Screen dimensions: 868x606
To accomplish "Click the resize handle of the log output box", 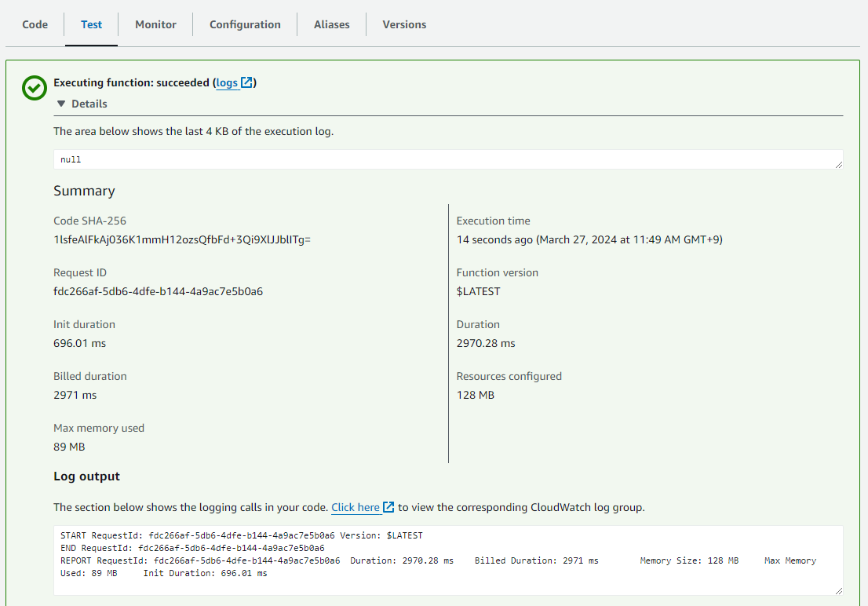I will coord(839,590).
